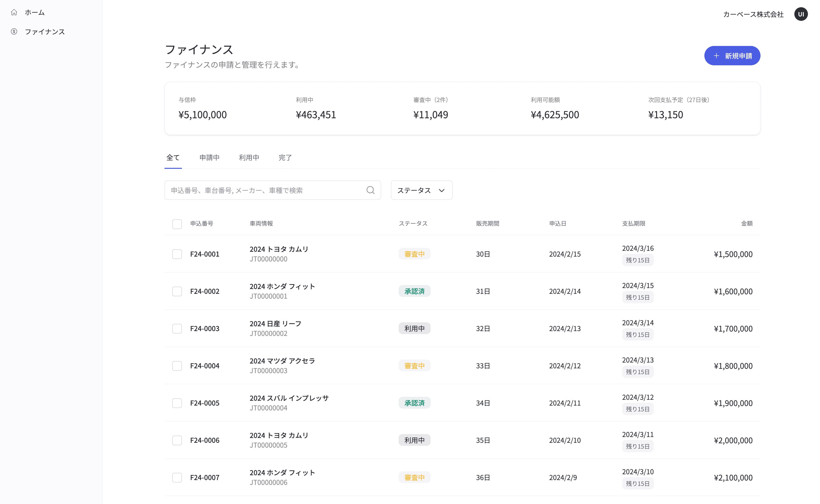Click the search magnifier icon
Image resolution: width=820 pixels, height=504 pixels.
click(x=370, y=190)
